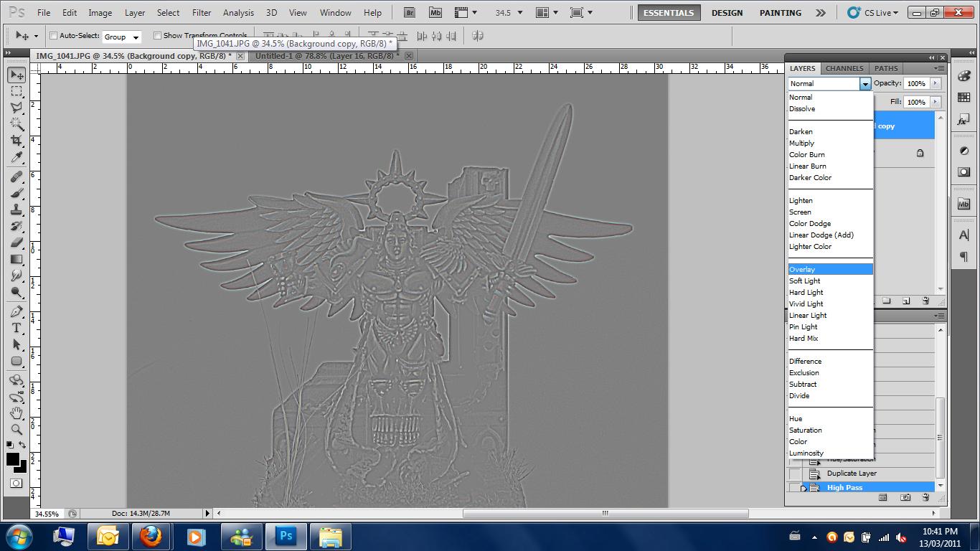Choose Multiply blend mode
Viewport: 980px width, 551px height.
[830, 143]
